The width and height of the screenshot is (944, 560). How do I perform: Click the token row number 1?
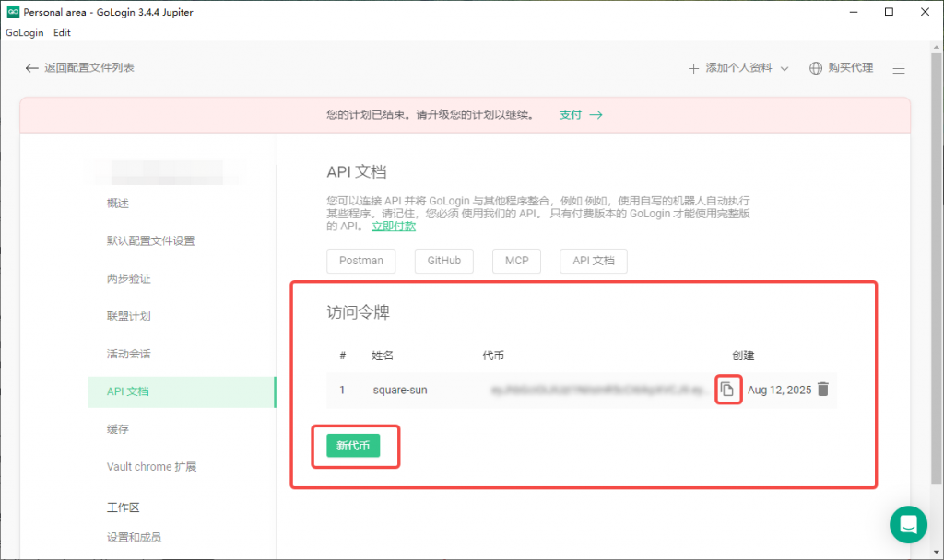[x=342, y=390]
